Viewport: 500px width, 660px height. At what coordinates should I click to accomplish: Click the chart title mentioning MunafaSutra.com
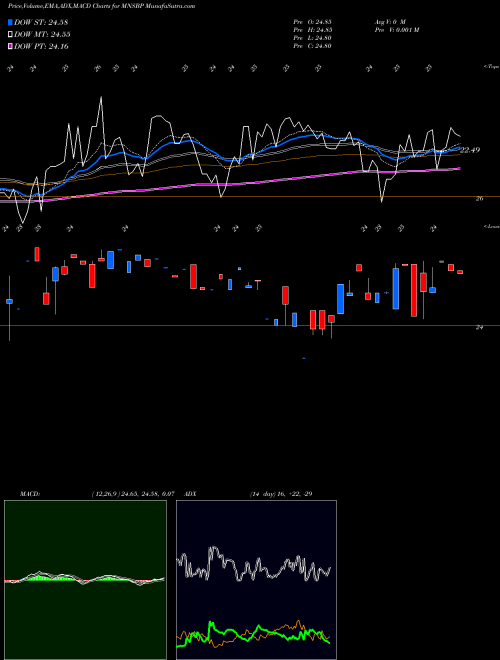101,6
